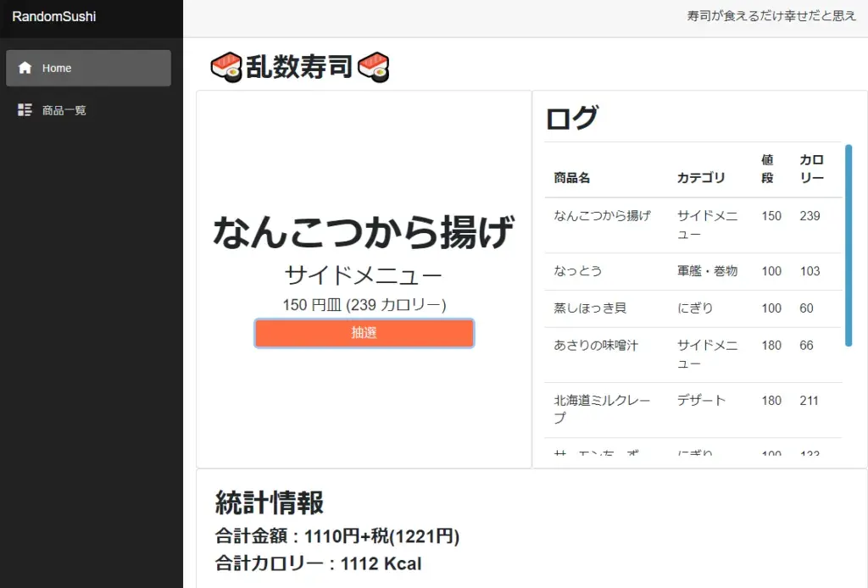This screenshot has width=868, height=588.
Task: Click the カテゴリ column header
Action: 701,178
